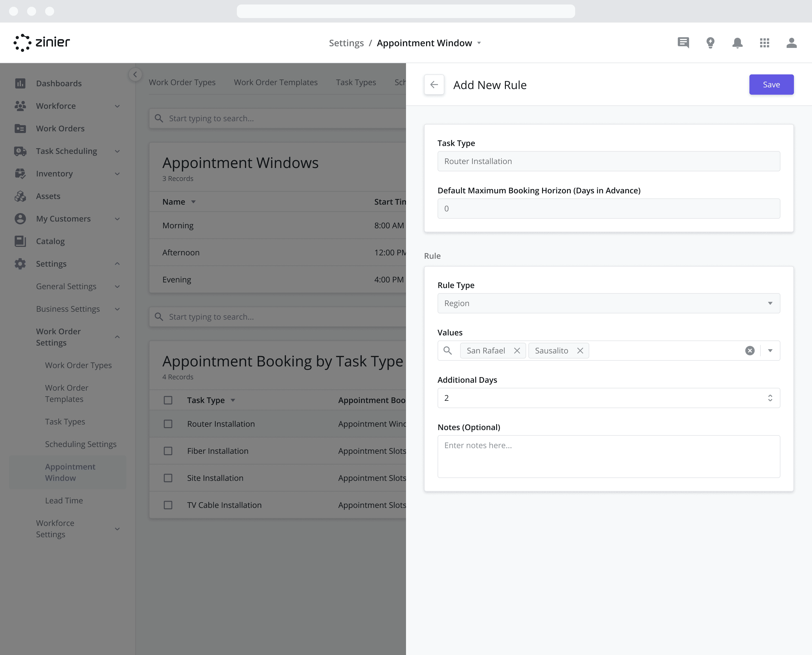Expand the Rule Type dropdown
This screenshot has height=655, width=812.
[x=771, y=304]
